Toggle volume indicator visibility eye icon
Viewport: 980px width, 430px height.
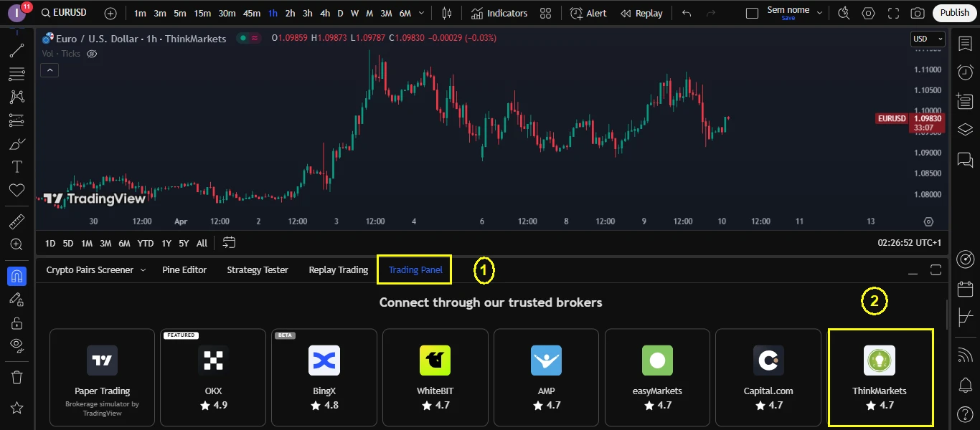[92, 54]
